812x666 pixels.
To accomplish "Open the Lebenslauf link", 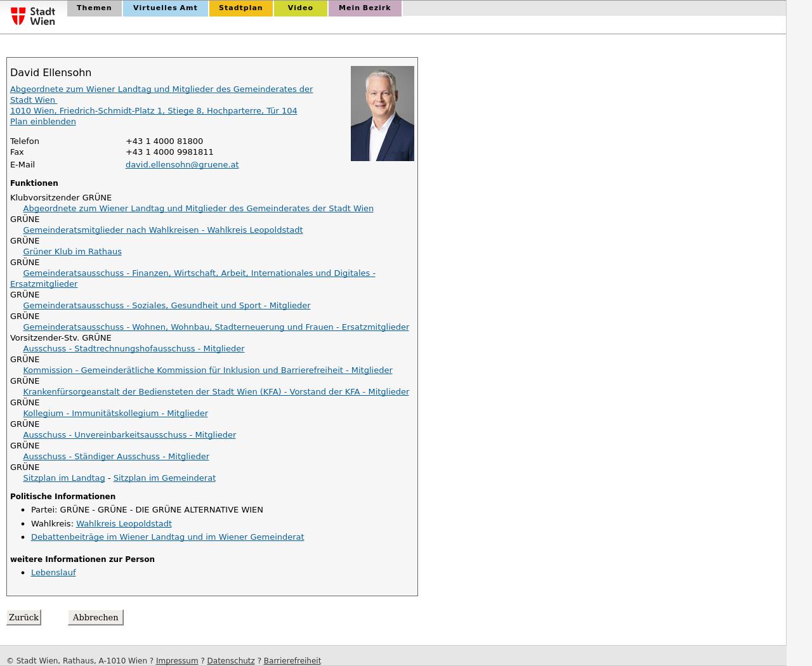I will click(53, 573).
